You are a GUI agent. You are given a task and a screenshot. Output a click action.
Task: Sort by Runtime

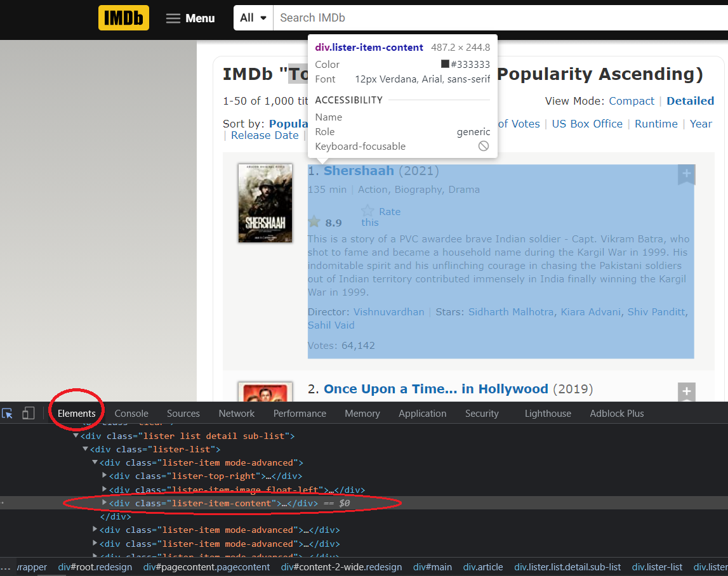(x=656, y=124)
